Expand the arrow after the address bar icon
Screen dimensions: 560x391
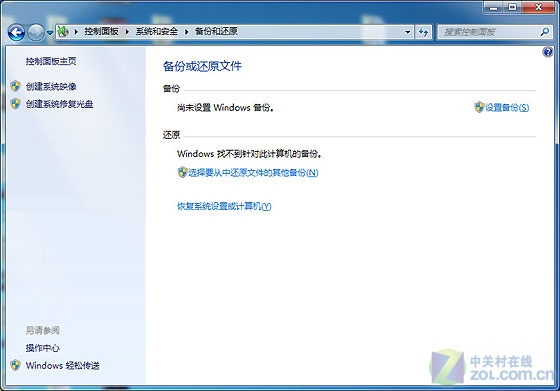pos(76,32)
